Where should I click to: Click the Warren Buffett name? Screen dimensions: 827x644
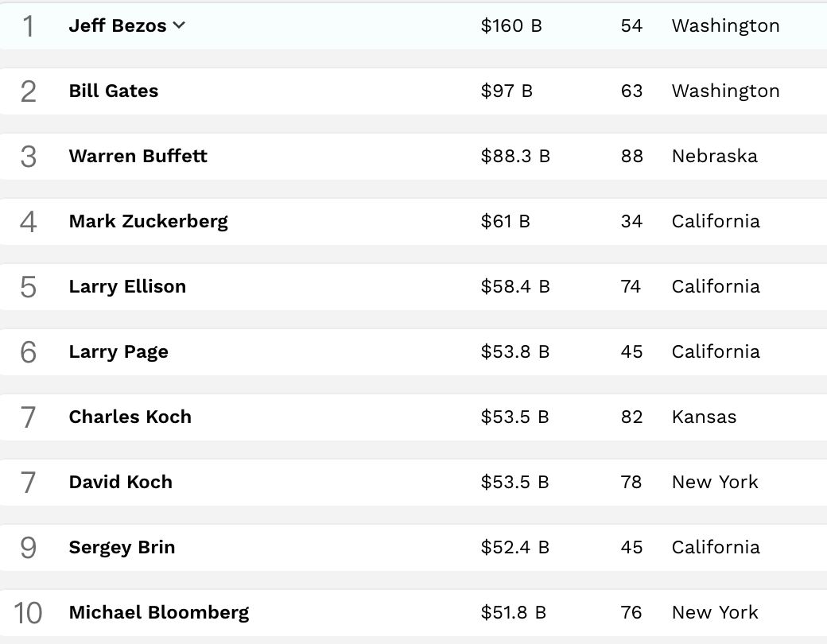(138, 156)
